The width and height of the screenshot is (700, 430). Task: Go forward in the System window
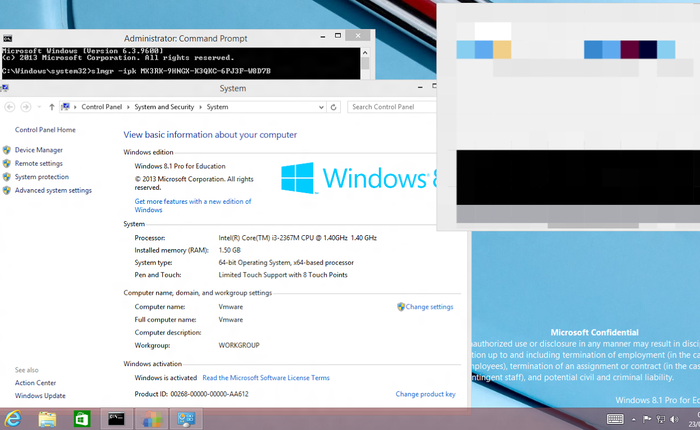26,107
